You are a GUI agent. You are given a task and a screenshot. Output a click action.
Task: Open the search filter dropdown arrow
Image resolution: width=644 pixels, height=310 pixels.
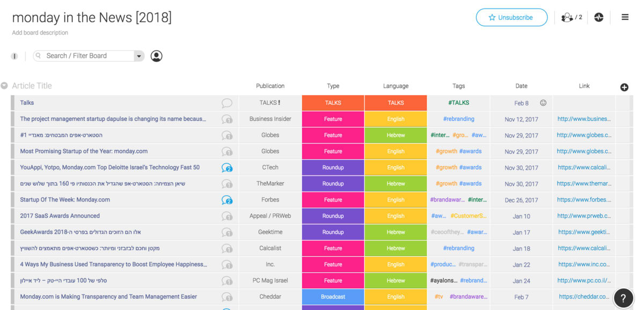pyautogui.click(x=140, y=56)
